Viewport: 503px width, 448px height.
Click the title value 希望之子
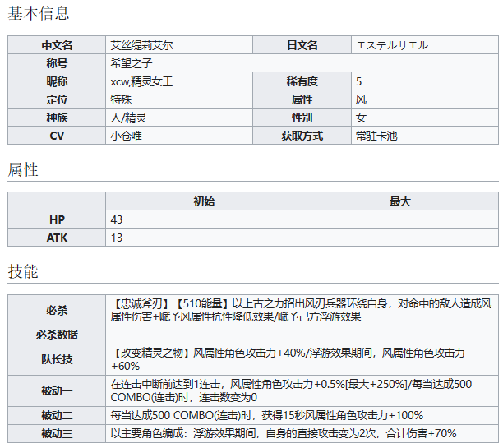(x=132, y=63)
